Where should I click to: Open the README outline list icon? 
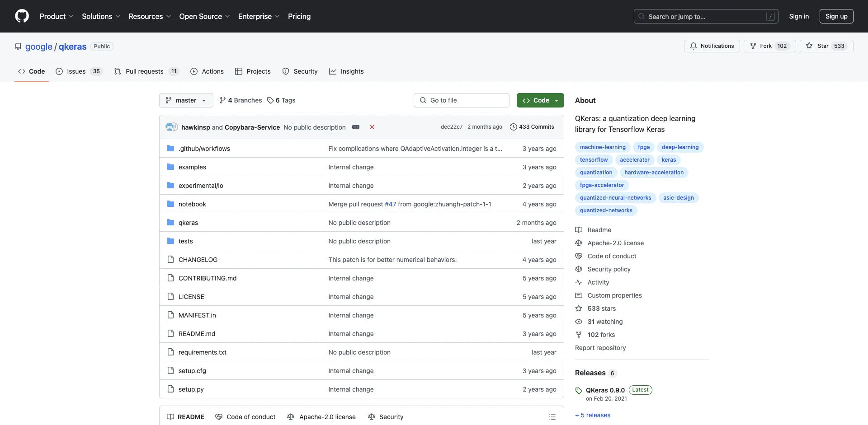(x=552, y=417)
